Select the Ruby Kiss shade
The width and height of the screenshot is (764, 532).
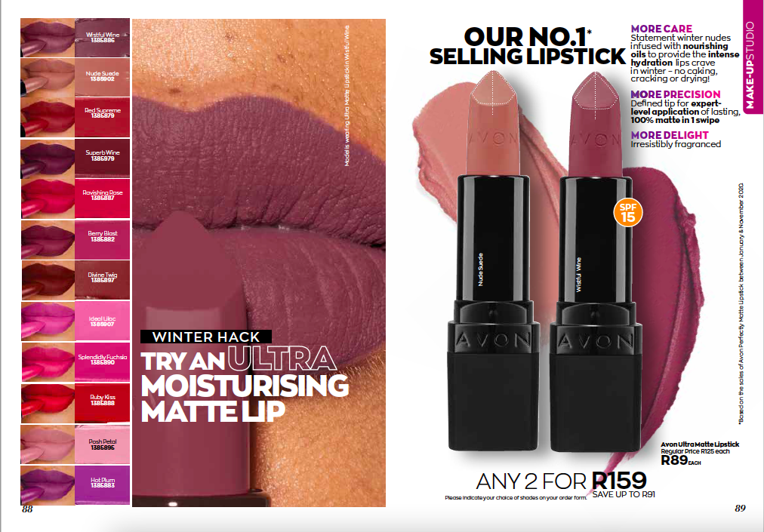103,403
